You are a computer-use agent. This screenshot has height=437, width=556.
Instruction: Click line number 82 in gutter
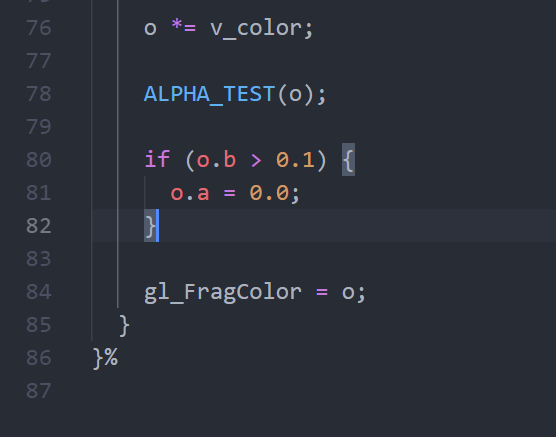tap(39, 226)
